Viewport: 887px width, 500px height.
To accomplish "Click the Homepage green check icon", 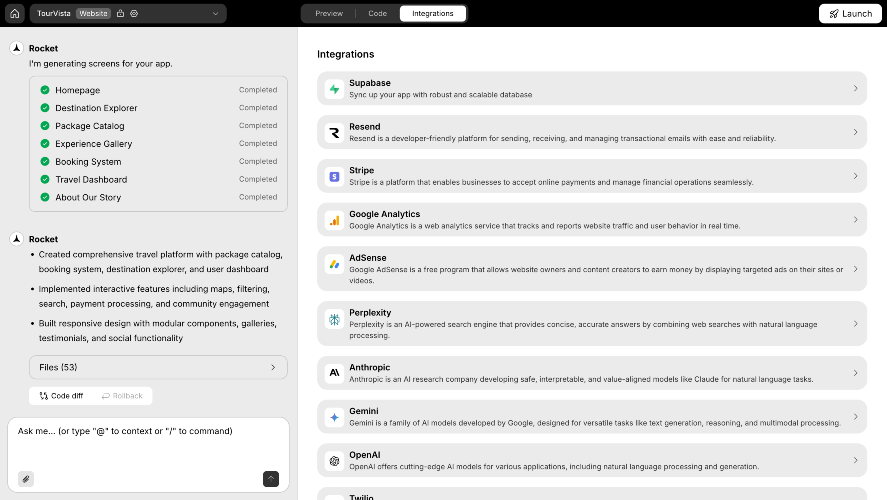I will pos(45,90).
